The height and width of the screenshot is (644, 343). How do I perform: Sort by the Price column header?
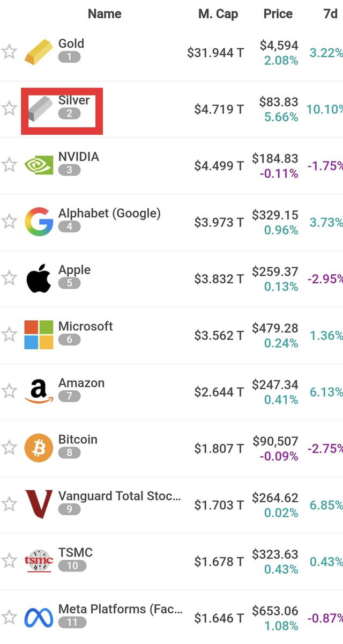(x=278, y=14)
